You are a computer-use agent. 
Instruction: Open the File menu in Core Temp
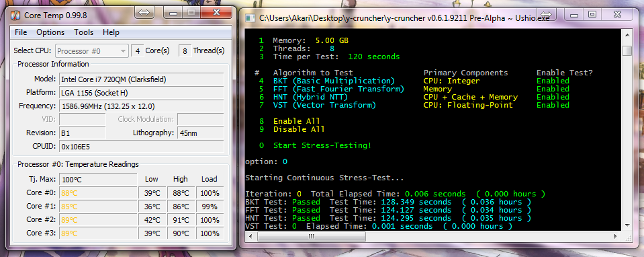pos(21,32)
